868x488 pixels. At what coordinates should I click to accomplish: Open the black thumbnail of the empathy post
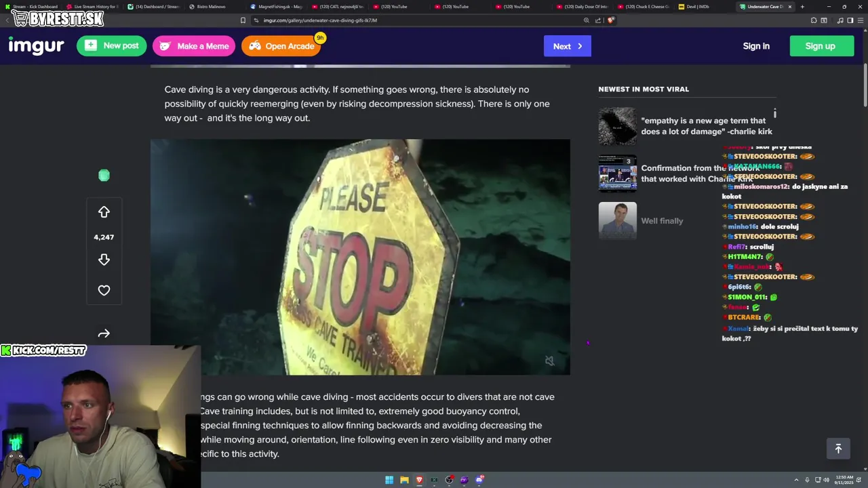[618, 126]
